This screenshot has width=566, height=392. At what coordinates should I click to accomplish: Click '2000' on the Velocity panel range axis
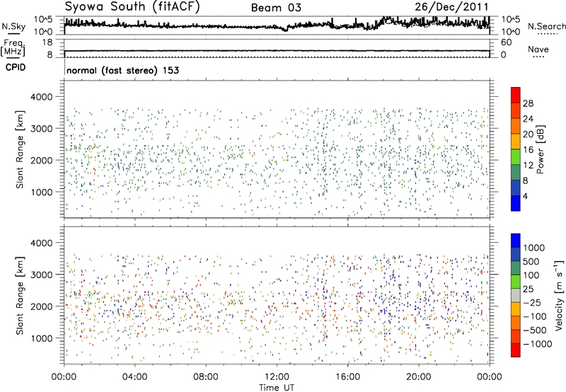click(x=41, y=306)
